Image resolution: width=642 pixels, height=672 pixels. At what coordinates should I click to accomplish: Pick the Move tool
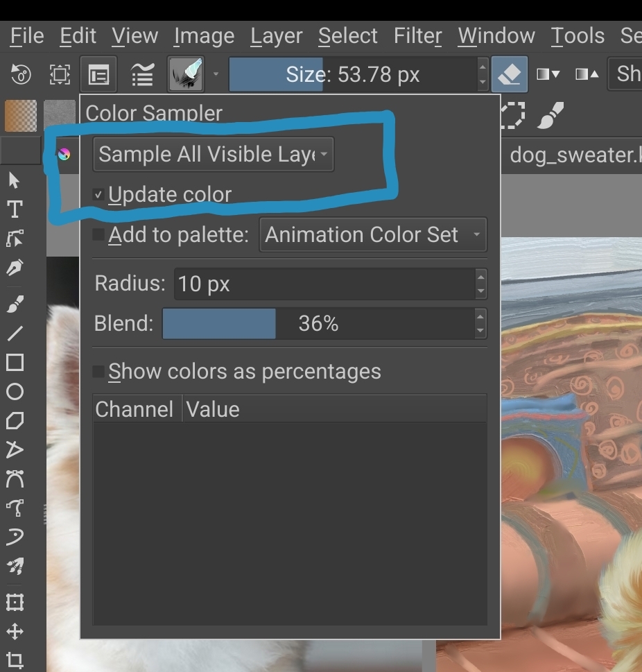point(15,631)
